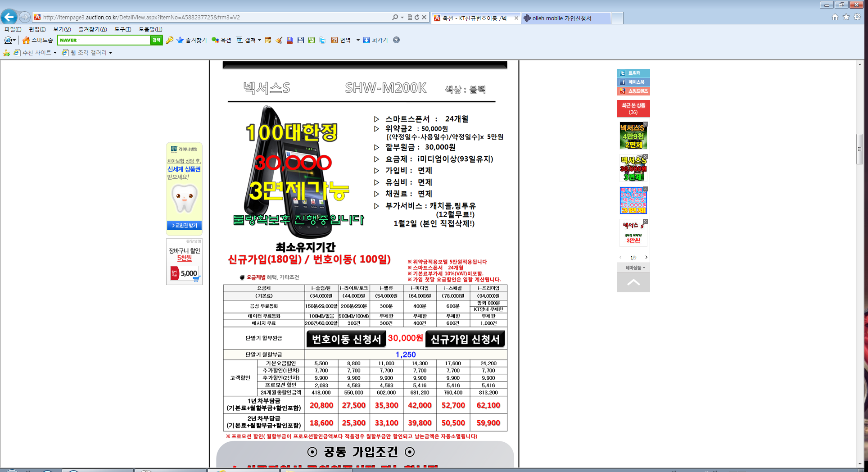868x472 pixels.
Task: Switch to the olleh mobile 가입신청서 tab
Action: coord(566,18)
